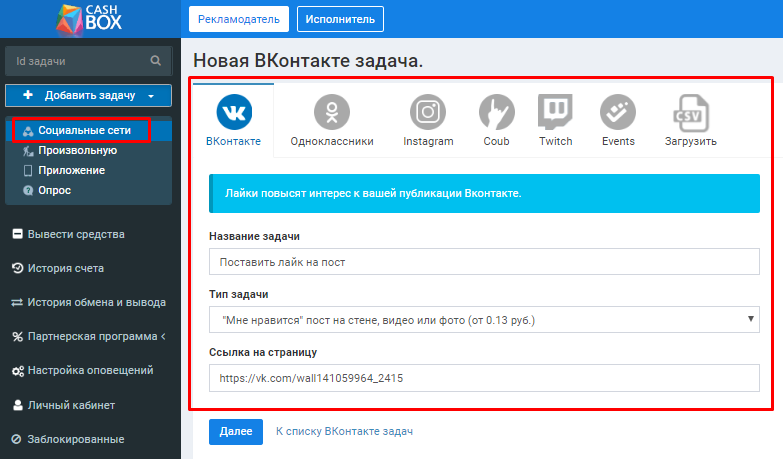
Task: Click the blue Лайки повысят интерес info banner
Action: point(484,193)
